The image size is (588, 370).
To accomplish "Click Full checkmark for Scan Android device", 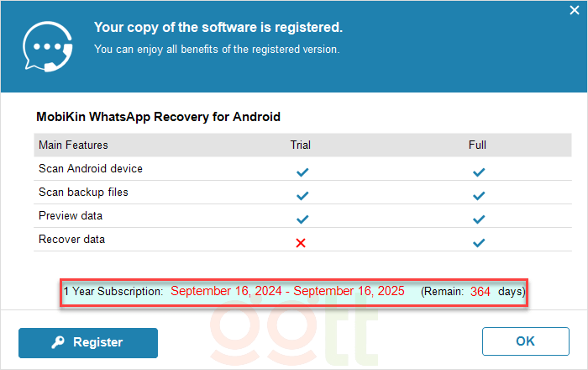I will point(479,172).
